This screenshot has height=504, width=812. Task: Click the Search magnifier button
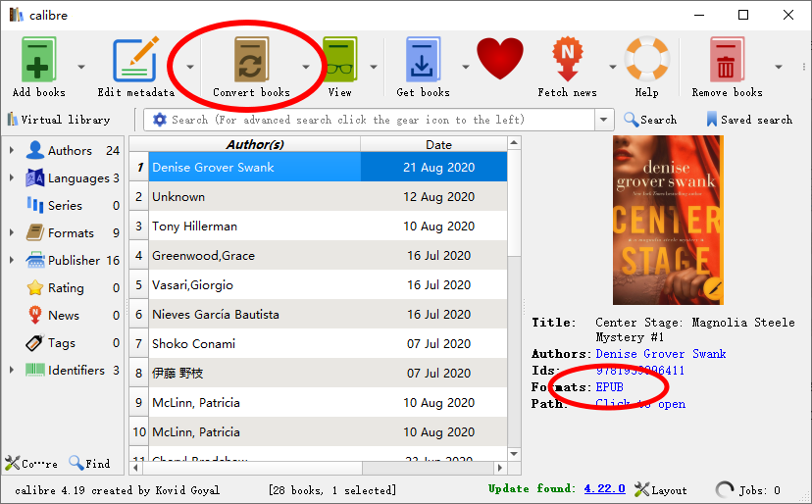(x=650, y=120)
